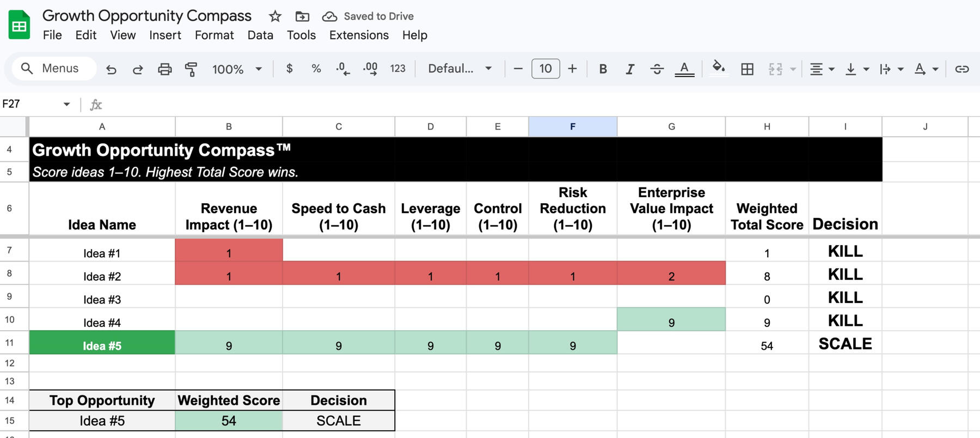Insert a link using toolbar icon
Viewport: 980px width, 438px height.
961,69
